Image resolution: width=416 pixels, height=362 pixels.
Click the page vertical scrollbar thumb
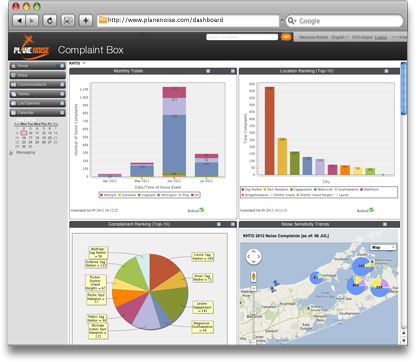pos(404,88)
